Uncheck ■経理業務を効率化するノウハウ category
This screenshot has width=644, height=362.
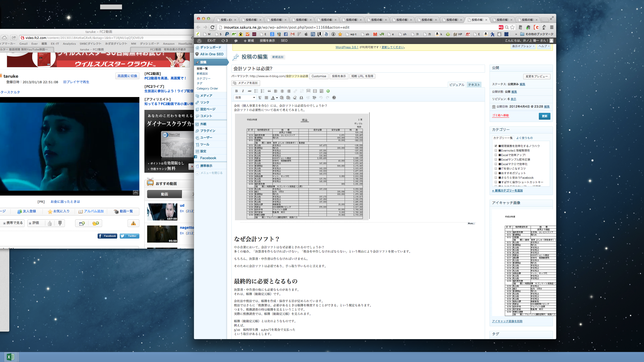pyautogui.click(x=496, y=146)
